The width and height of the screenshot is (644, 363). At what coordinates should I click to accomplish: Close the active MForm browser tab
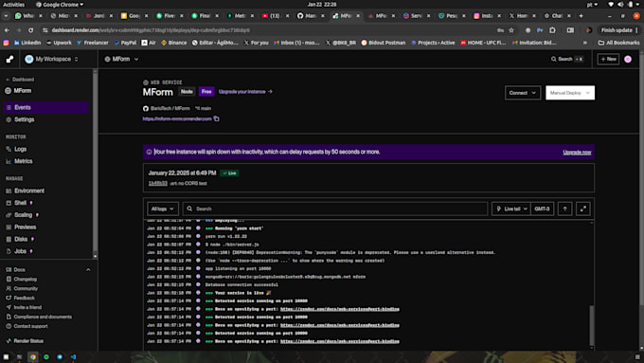pos(358,15)
